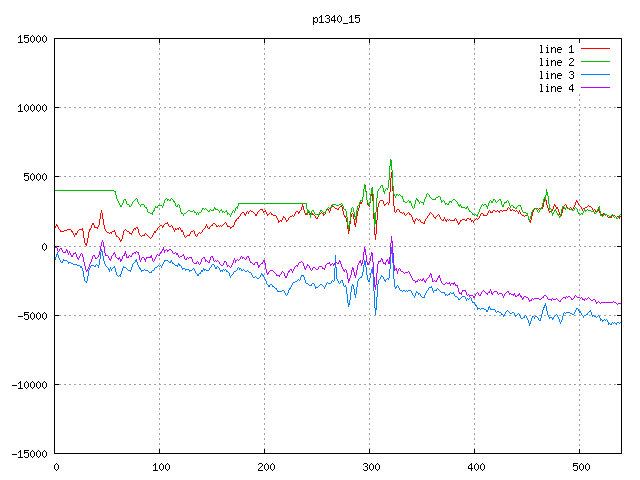
Task: Click the flat green segment at chart start
Action: click(85, 190)
